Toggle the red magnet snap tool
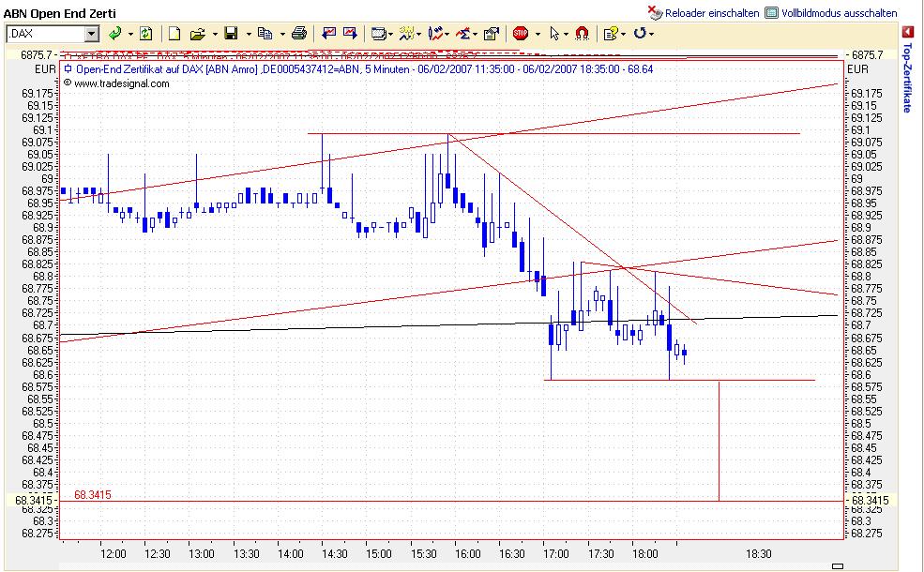Image resolution: width=924 pixels, height=572 pixels. pyautogui.click(x=582, y=34)
